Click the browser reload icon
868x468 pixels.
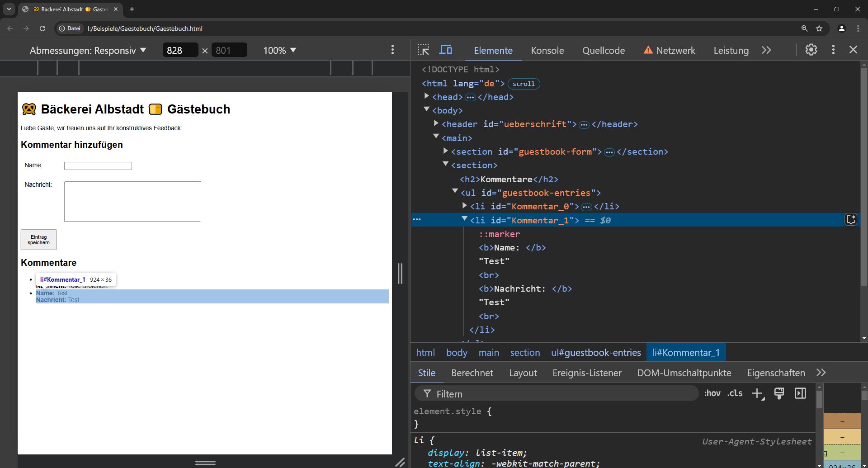42,28
